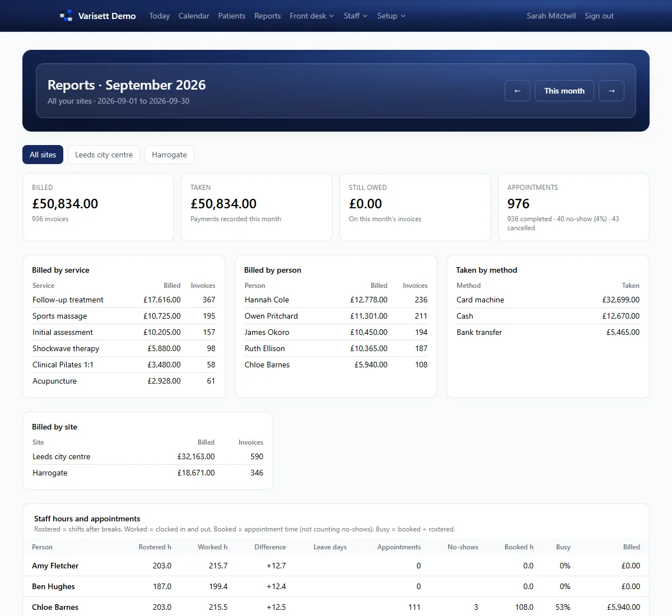This screenshot has height=616, width=672.
Task: Click the Busy column header
Action: (x=563, y=547)
